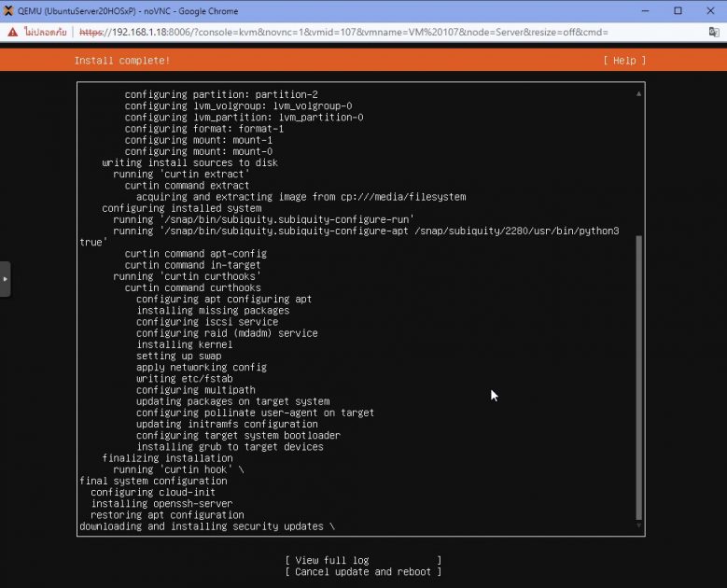Open the Help menu in installer header
This screenshot has width=727, height=588.
tap(624, 61)
